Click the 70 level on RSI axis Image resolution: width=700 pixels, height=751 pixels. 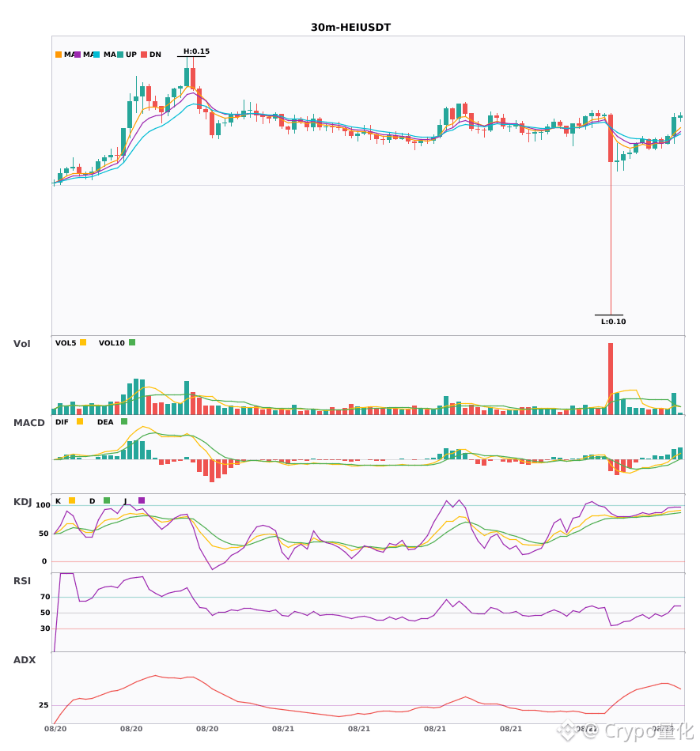tap(45, 597)
